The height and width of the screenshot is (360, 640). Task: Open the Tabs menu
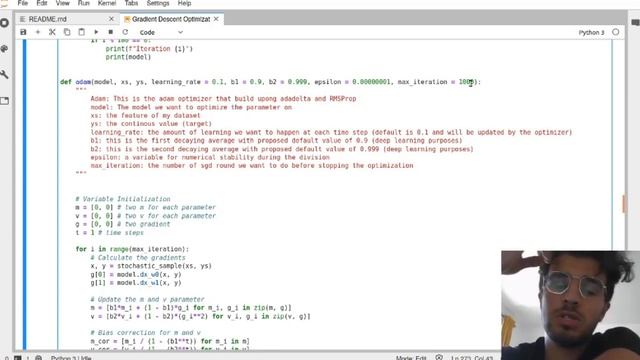click(131, 3)
